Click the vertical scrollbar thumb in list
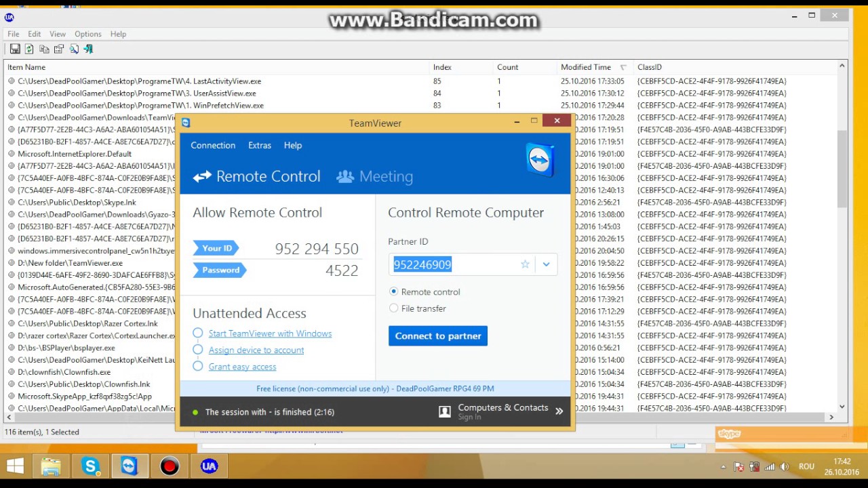868x488 pixels. [842, 168]
